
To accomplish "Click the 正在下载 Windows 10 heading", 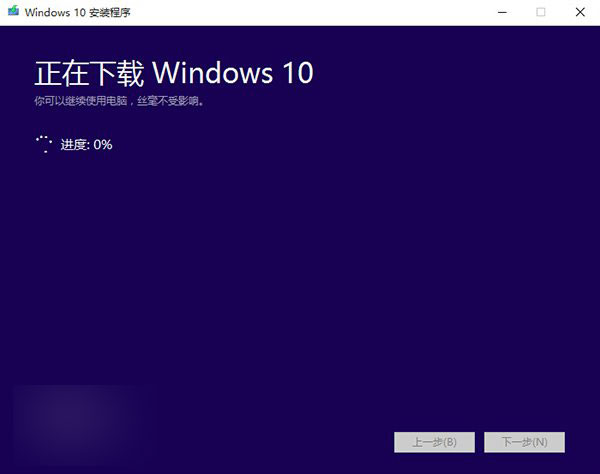I will [174, 73].
